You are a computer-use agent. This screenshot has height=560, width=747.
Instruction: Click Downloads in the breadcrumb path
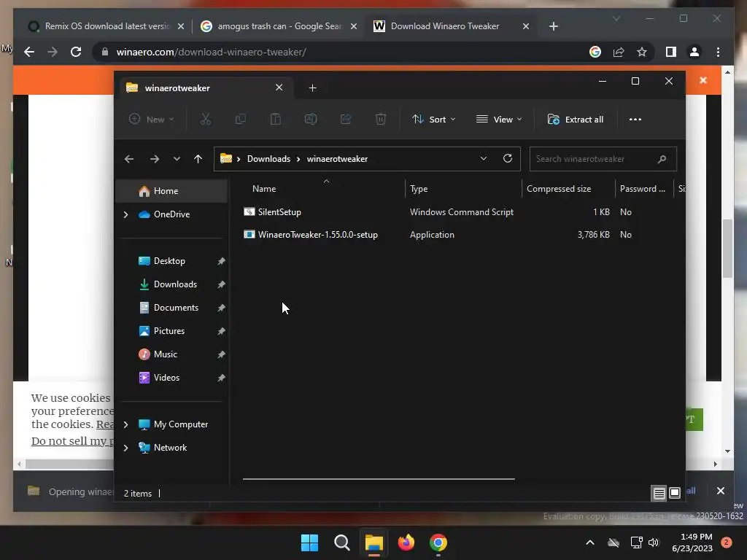pos(268,159)
